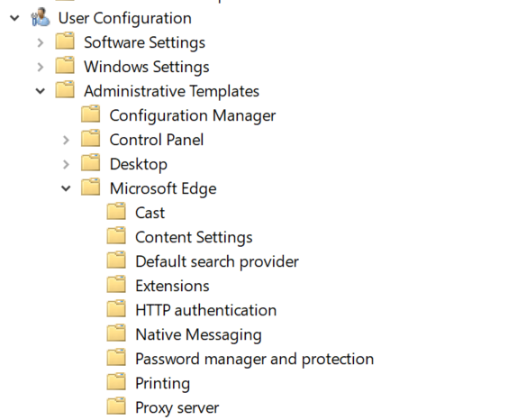Open Password manager and protection
The width and height of the screenshot is (508, 420).
255,359
